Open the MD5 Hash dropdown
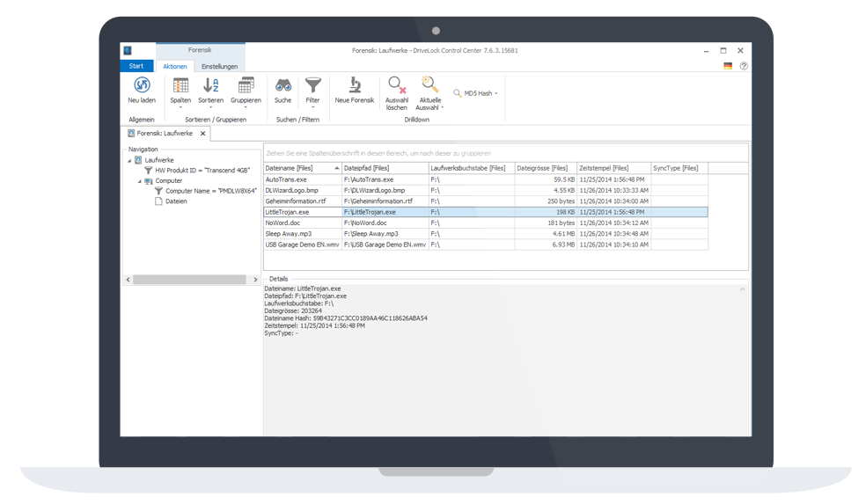Viewport: 866px width, 504px height. coord(475,93)
